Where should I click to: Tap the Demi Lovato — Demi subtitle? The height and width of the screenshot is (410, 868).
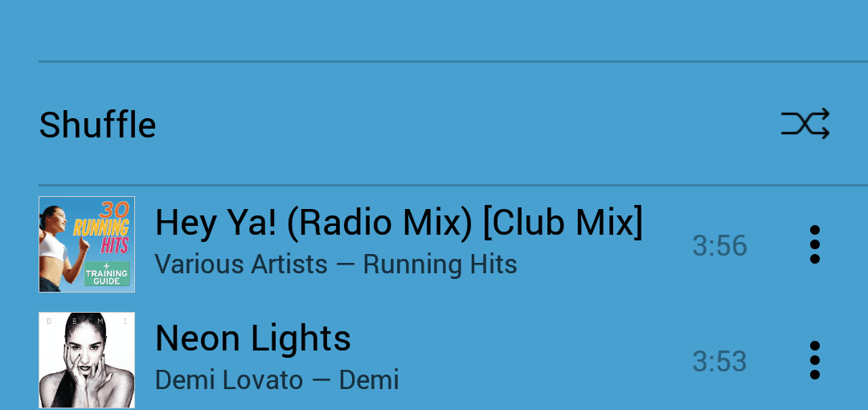(x=276, y=380)
